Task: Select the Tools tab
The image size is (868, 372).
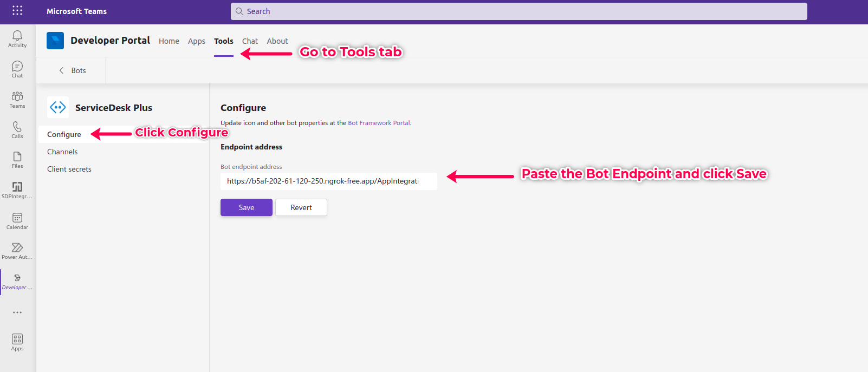Action: coord(224,41)
